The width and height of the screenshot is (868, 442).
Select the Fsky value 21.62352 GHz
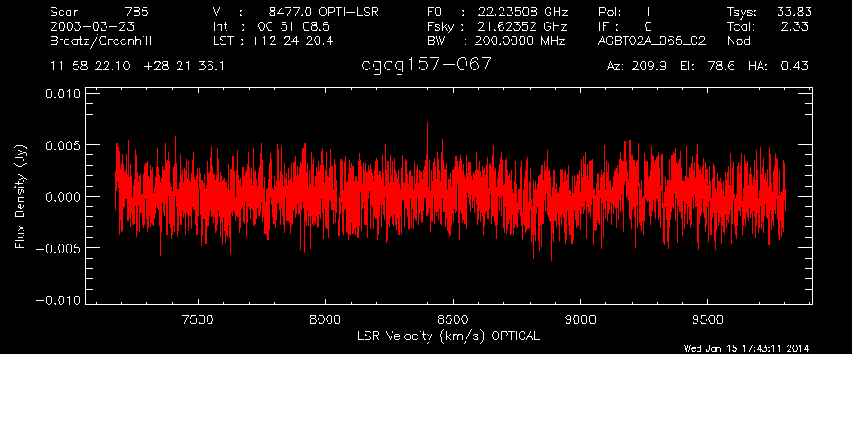(510, 26)
